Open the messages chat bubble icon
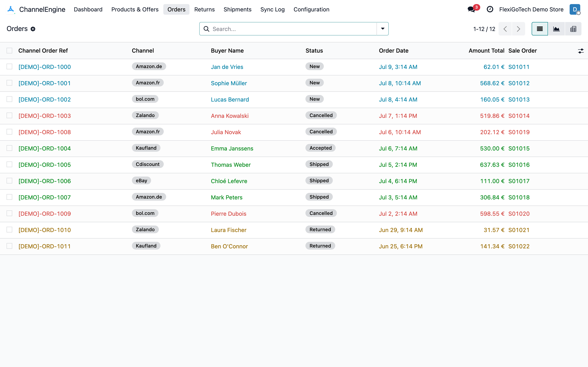The height and width of the screenshot is (367, 588). click(x=471, y=9)
